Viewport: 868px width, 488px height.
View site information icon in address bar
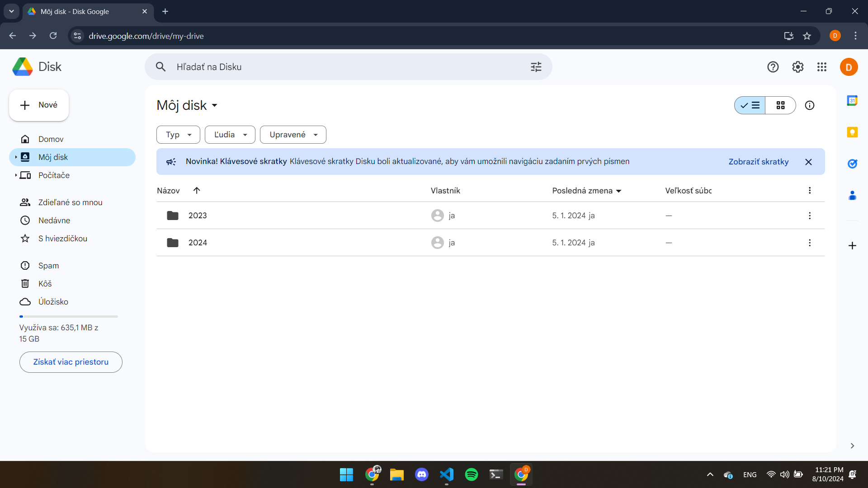coord(77,36)
